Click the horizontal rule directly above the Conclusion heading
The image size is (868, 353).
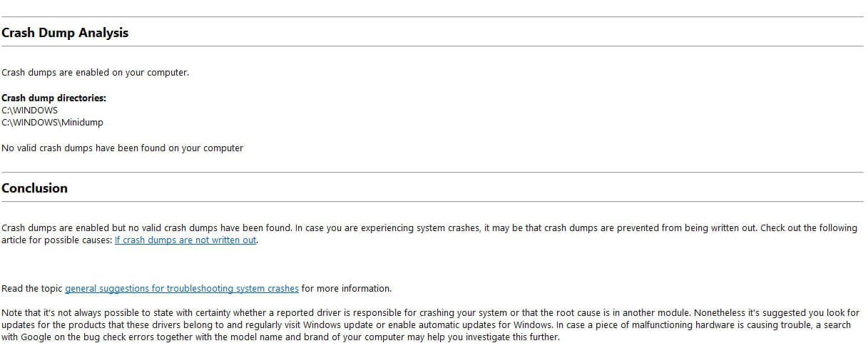432,172
